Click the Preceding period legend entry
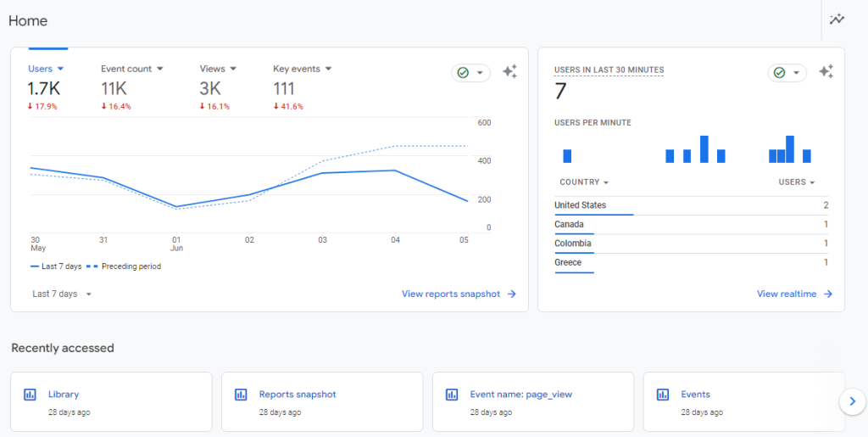Image resolution: width=868 pixels, height=437 pixels. 124,266
